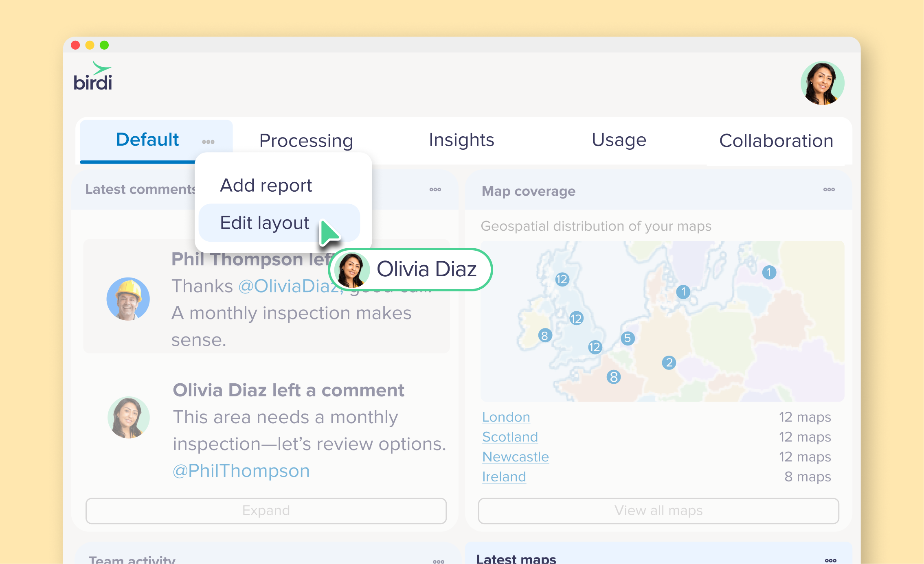Select the Add report menu item
The width and height of the screenshot is (924, 564).
click(x=266, y=186)
